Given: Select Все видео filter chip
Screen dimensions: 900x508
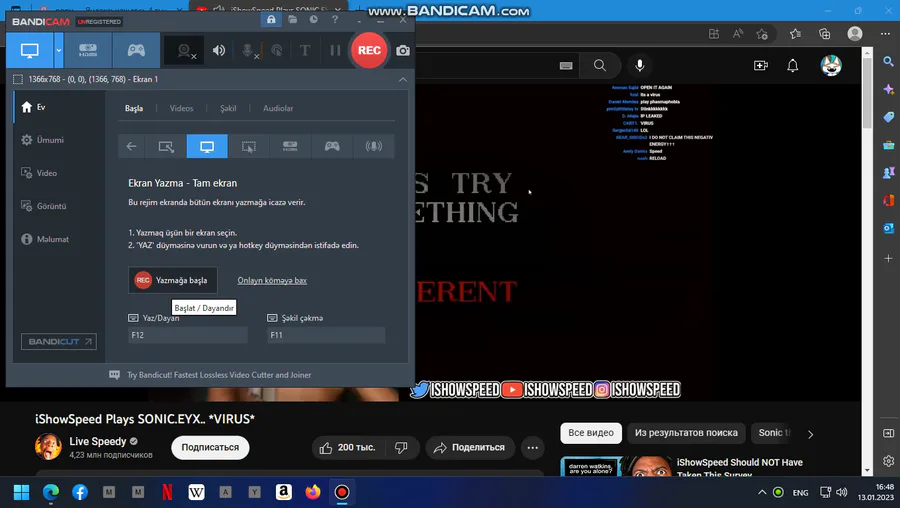Looking at the screenshot, I should pyautogui.click(x=591, y=433).
